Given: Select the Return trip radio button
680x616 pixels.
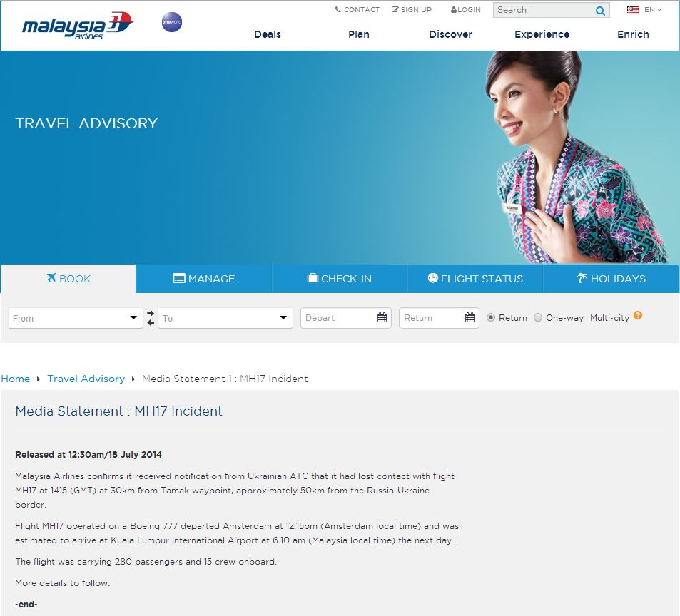Looking at the screenshot, I should click(491, 318).
